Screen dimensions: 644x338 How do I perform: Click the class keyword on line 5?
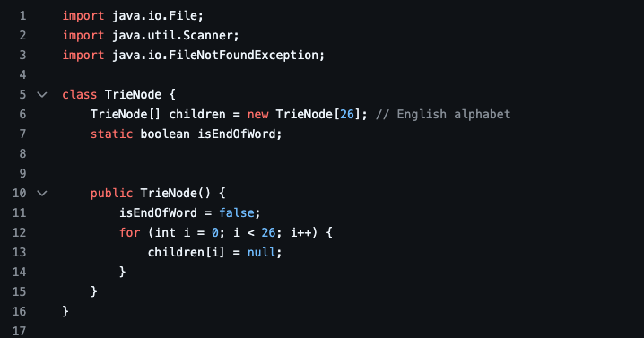[80, 95]
